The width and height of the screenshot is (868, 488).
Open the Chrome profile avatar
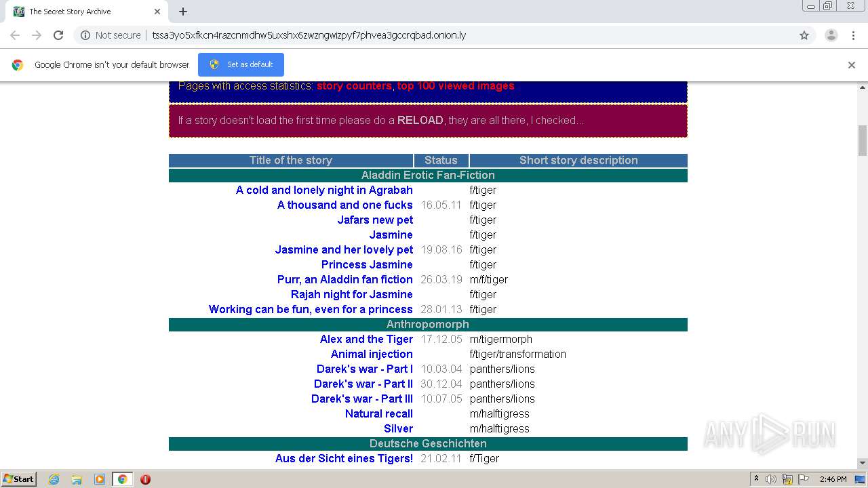tap(831, 35)
